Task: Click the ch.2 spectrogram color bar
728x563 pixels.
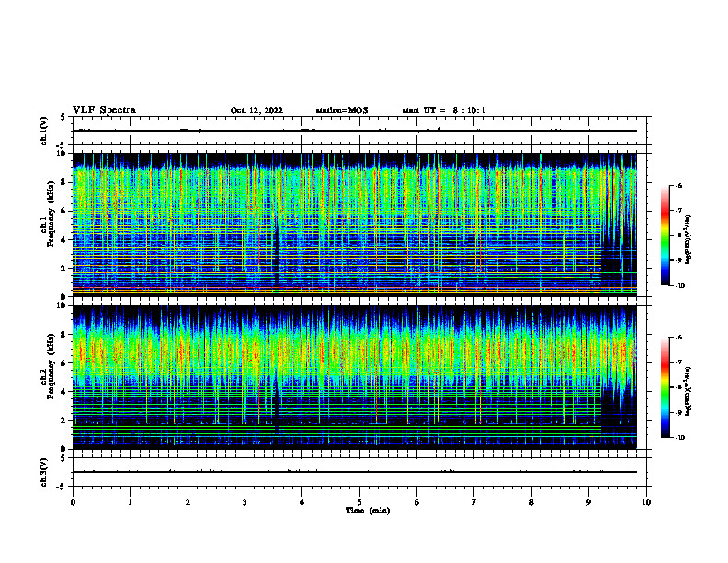Action: pos(665,387)
